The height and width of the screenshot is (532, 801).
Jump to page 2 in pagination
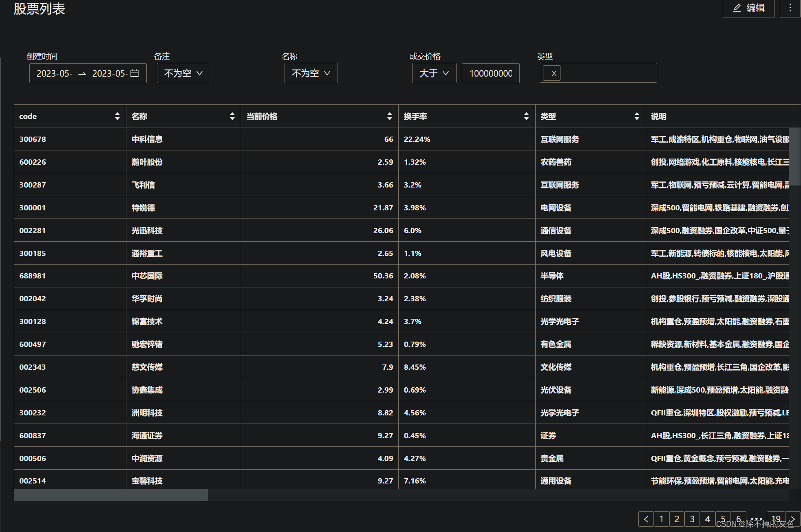677,519
